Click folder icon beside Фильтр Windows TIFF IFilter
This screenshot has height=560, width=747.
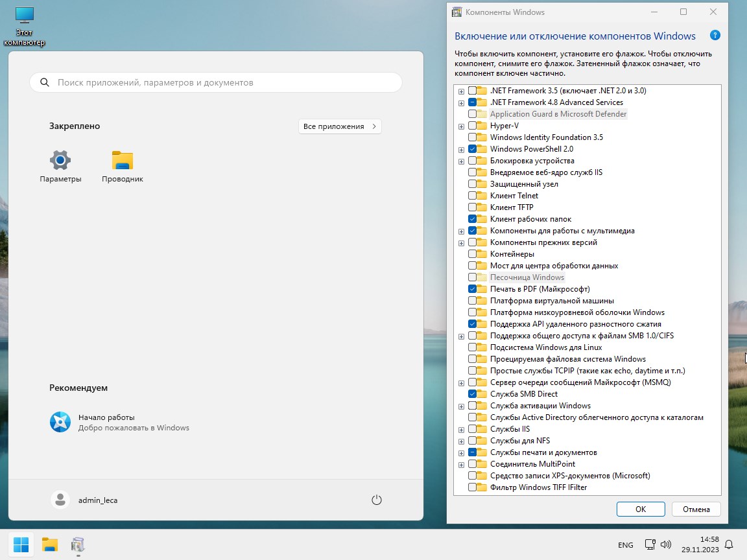tap(482, 487)
